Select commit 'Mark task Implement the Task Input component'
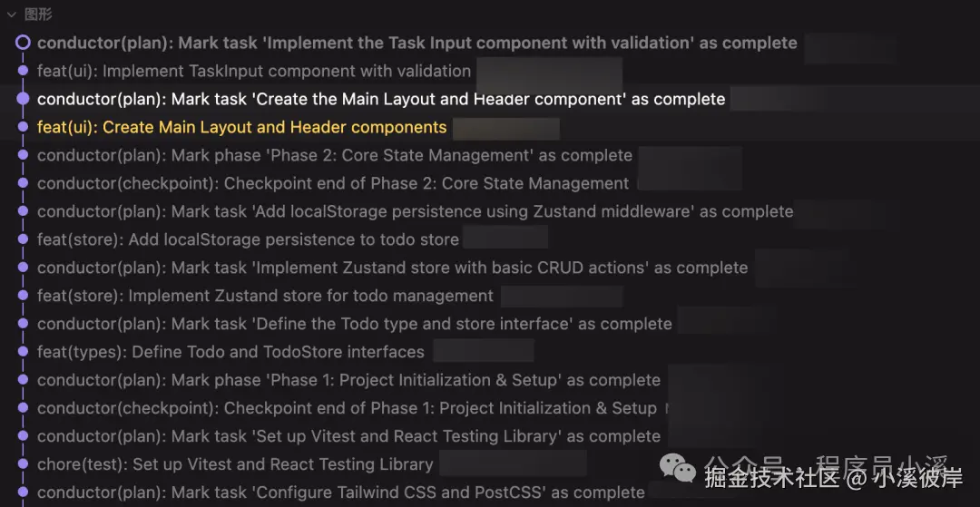 [x=416, y=43]
